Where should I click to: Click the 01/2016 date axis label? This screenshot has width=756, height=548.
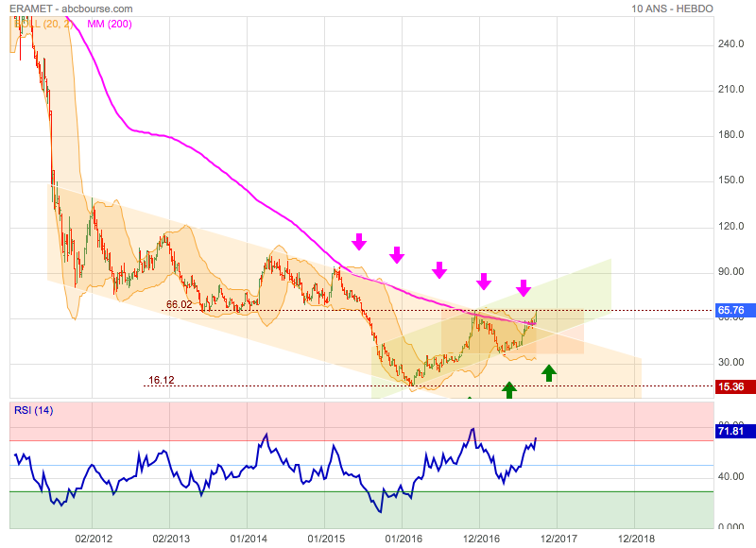404,539
